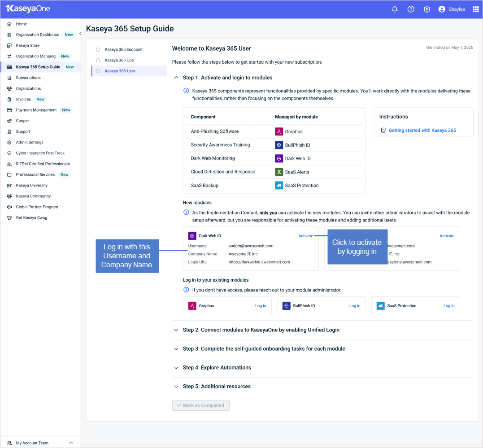Click the Organizations people icon

9,89
